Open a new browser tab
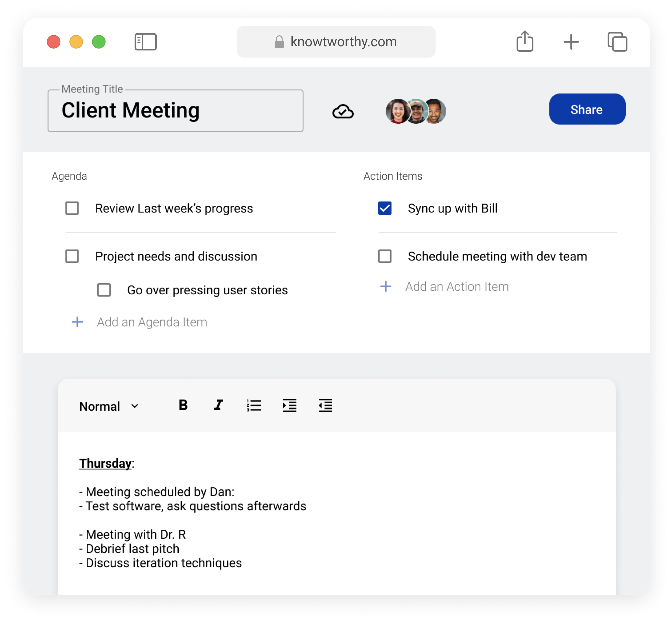 tap(571, 42)
